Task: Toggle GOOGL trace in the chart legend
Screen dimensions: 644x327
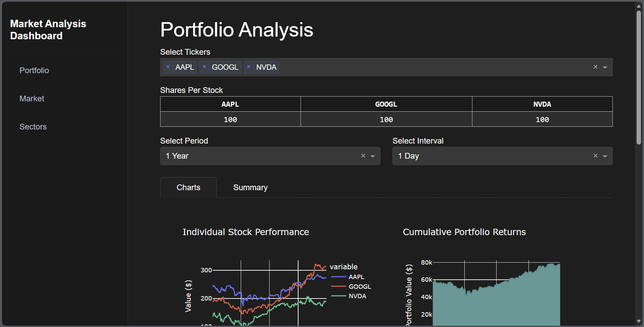Action: (360, 286)
